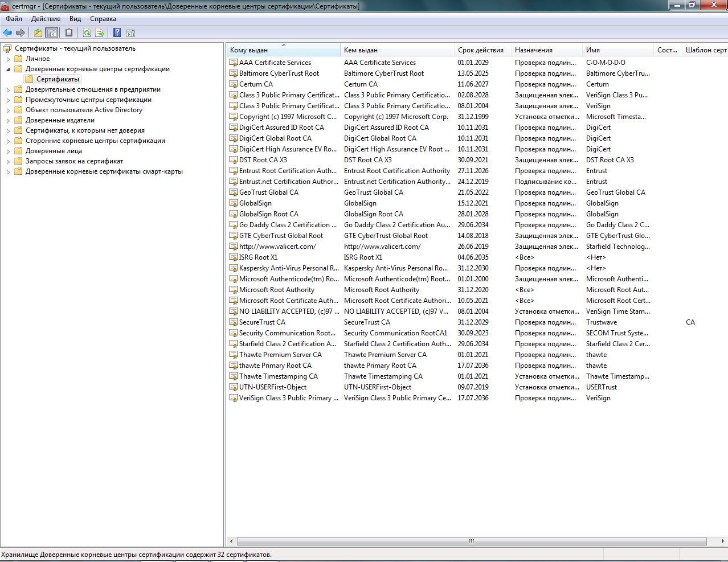The height and width of the screenshot is (562, 728).
Task: Open Help via the question mark icon
Action: [x=117, y=33]
